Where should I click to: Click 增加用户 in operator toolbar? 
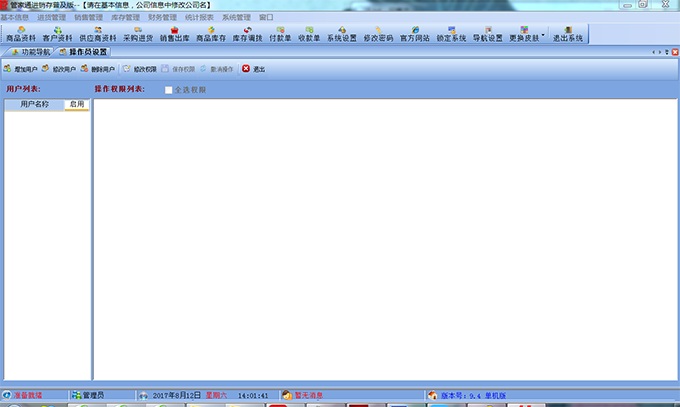pyautogui.click(x=20, y=69)
